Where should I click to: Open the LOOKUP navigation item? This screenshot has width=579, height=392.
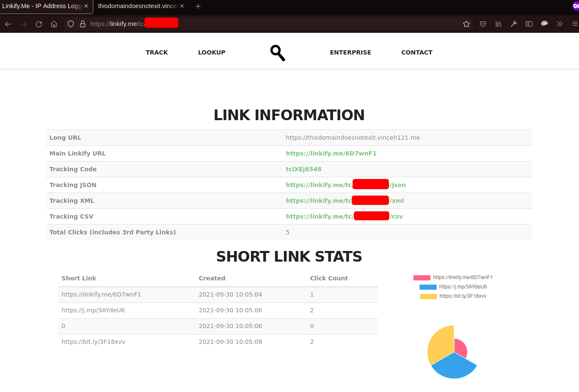pyautogui.click(x=211, y=52)
